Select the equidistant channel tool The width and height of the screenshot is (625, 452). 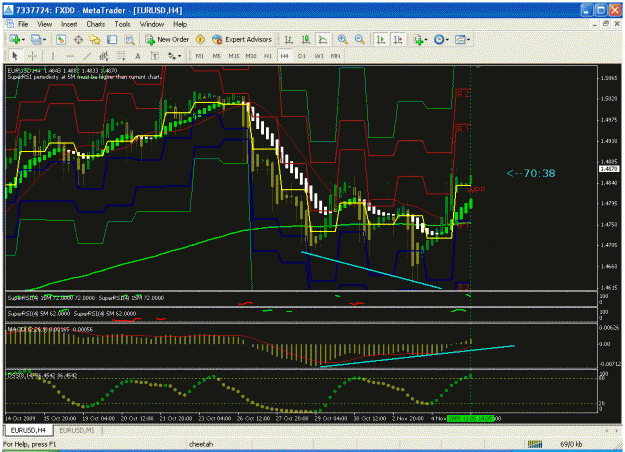[x=104, y=56]
